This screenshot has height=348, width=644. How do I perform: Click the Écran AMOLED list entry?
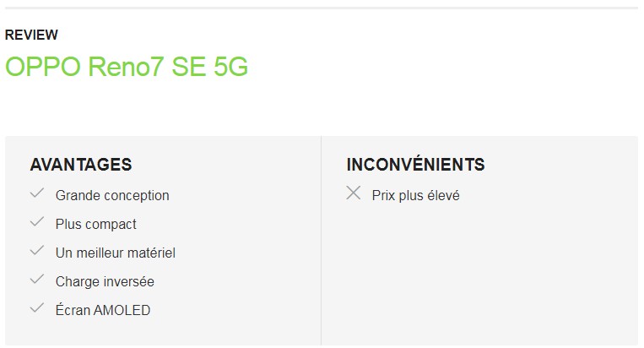[103, 311]
